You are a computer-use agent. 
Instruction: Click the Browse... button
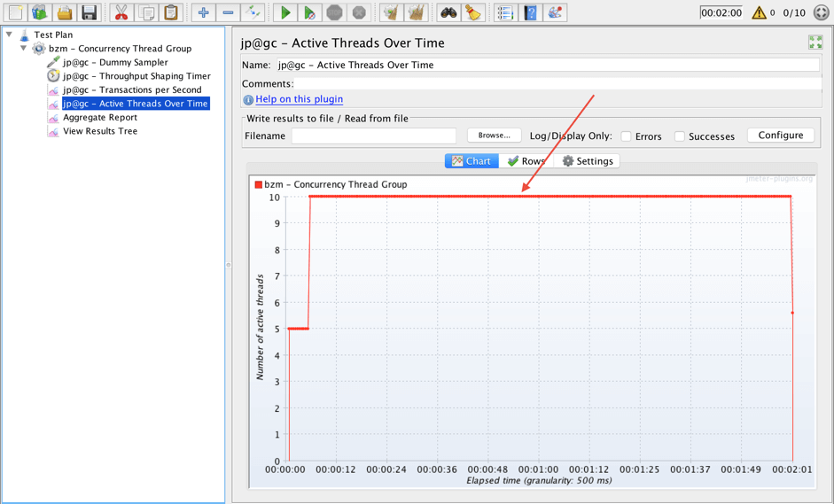click(495, 136)
